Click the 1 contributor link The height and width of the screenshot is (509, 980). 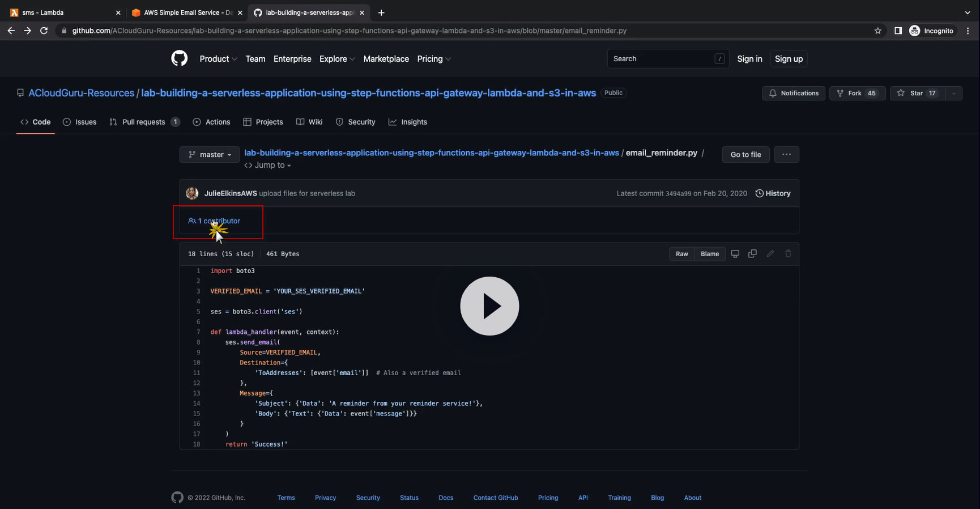(x=214, y=220)
